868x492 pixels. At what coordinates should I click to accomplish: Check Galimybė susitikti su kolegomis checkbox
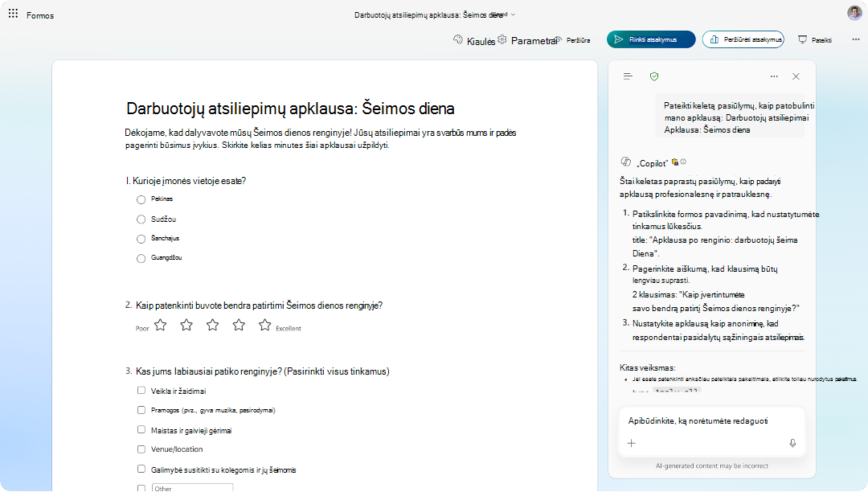point(141,469)
